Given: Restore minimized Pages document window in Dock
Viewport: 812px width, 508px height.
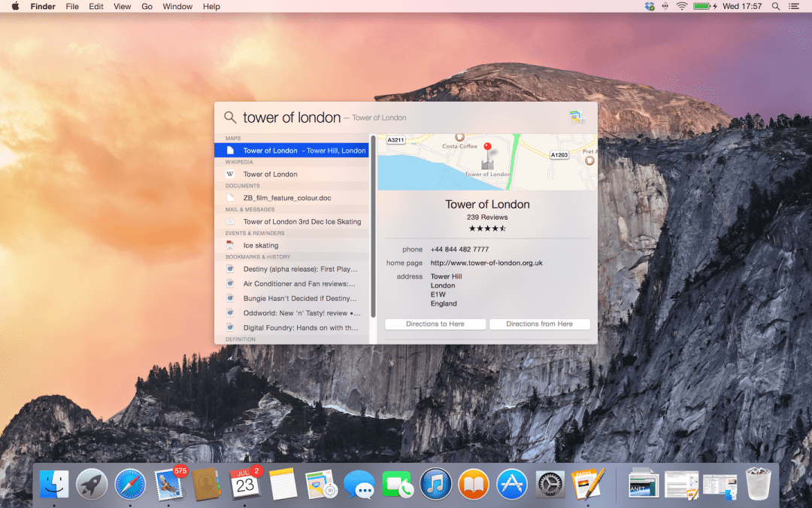Looking at the screenshot, I should pyautogui.click(x=681, y=484).
